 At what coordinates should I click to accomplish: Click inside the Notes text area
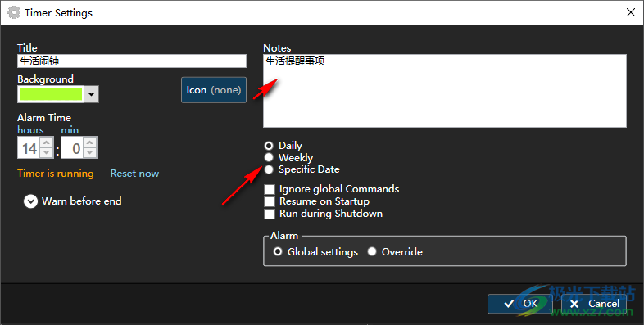click(x=445, y=91)
